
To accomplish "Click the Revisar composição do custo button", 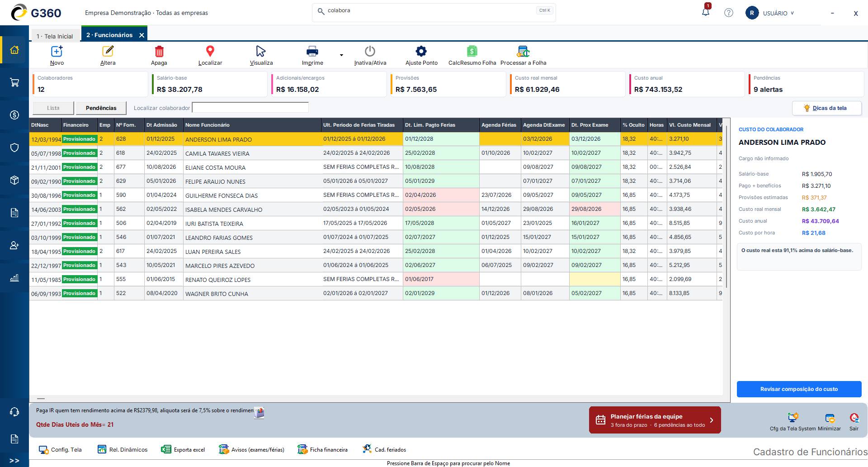I will [799, 389].
